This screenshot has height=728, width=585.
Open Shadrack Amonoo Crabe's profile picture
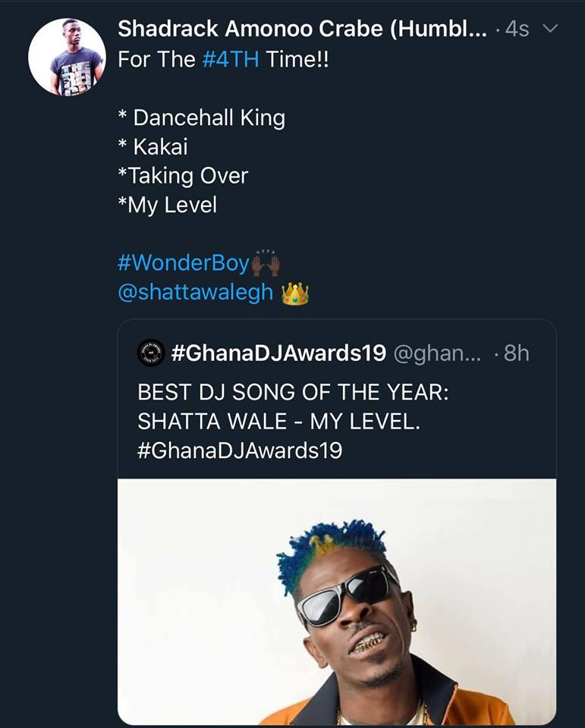67,57
